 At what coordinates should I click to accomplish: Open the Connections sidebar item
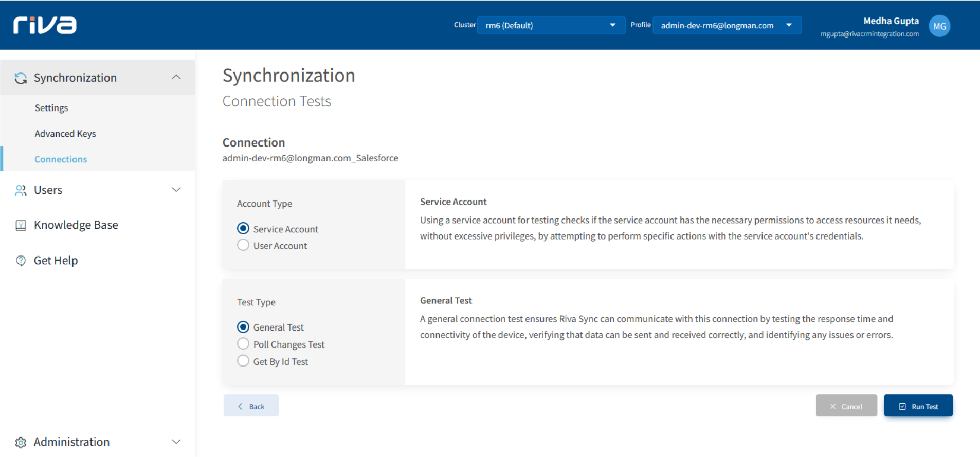61,159
